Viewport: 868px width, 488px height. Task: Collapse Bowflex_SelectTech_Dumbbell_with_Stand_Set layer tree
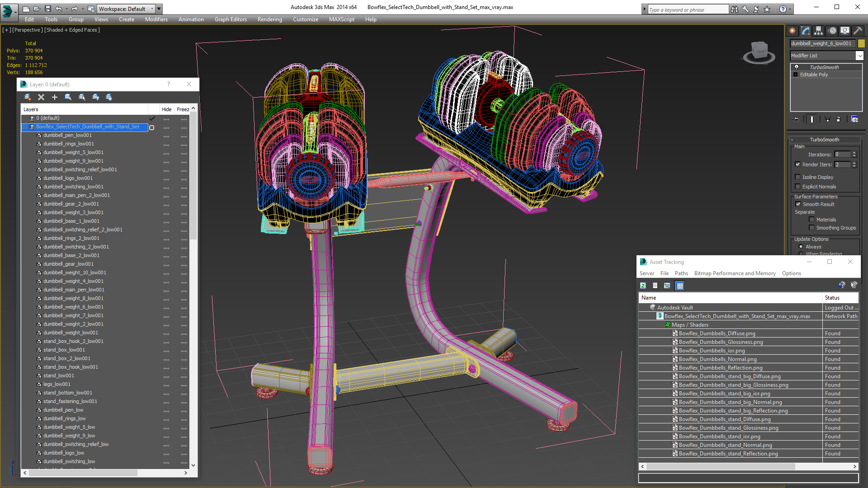pyautogui.click(x=25, y=127)
